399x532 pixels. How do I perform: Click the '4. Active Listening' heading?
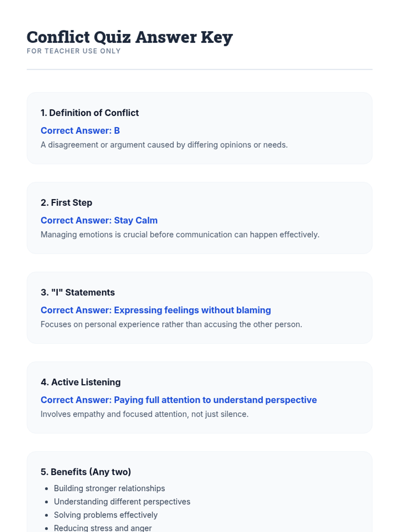(80, 382)
